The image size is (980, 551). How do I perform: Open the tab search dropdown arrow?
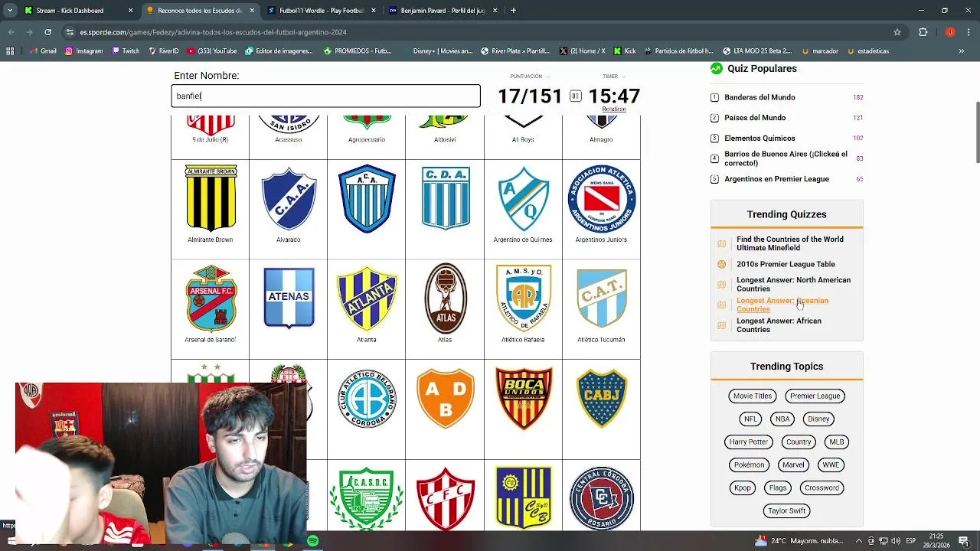click(10, 11)
